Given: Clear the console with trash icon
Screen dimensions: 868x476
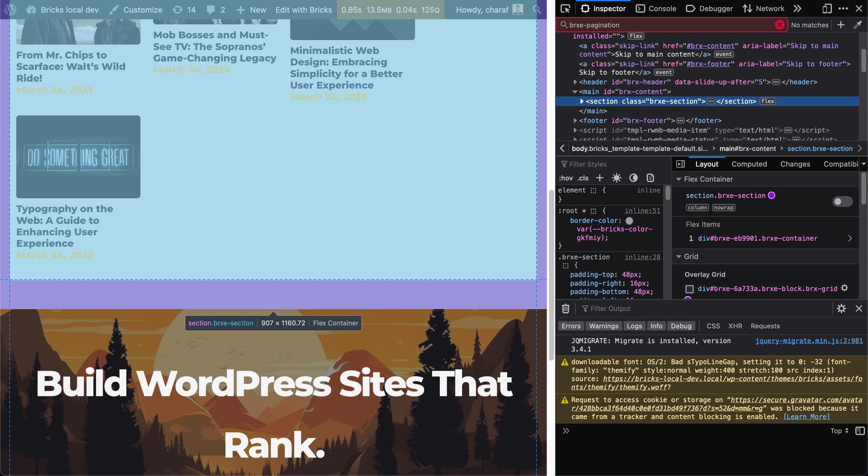Looking at the screenshot, I should [566, 309].
